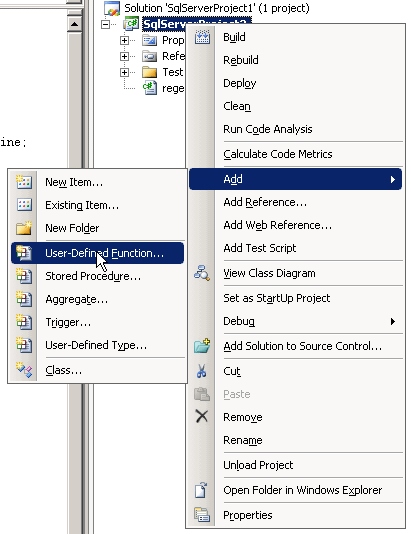
Task: Click the New Folder icon in submenu
Action: pyautogui.click(x=24, y=228)
